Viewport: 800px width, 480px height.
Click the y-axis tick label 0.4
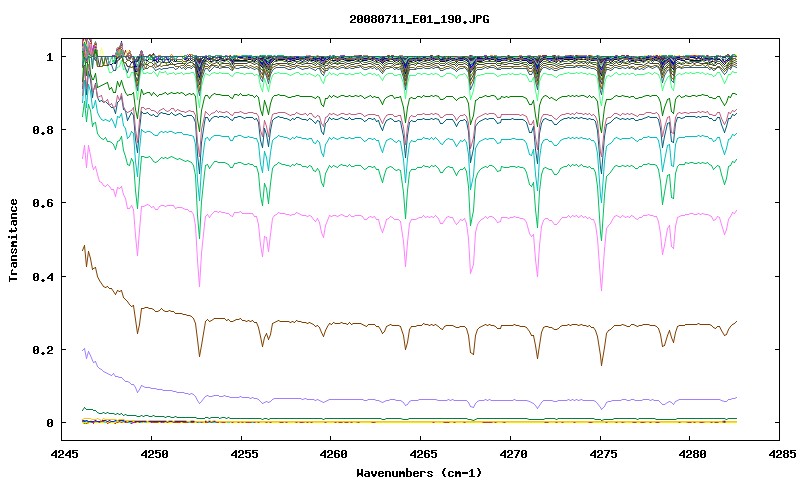43,276
